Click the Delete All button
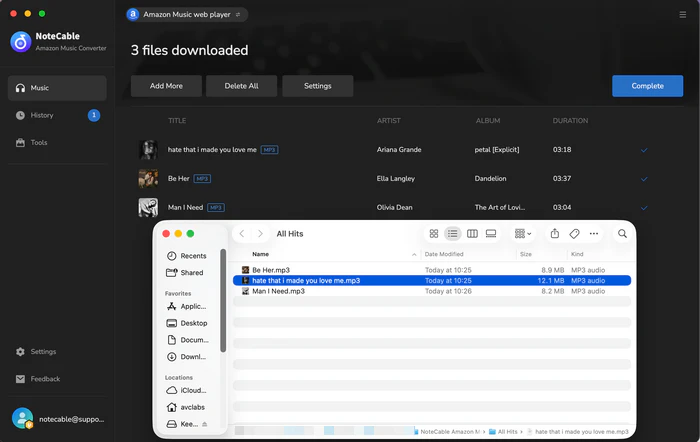Screen dimensions: 700x442 tap(242, 86)
